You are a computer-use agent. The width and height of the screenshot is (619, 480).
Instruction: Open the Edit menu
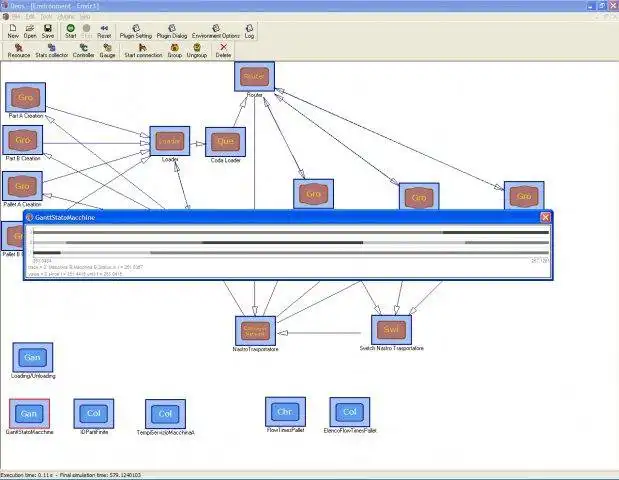point(30,17)
